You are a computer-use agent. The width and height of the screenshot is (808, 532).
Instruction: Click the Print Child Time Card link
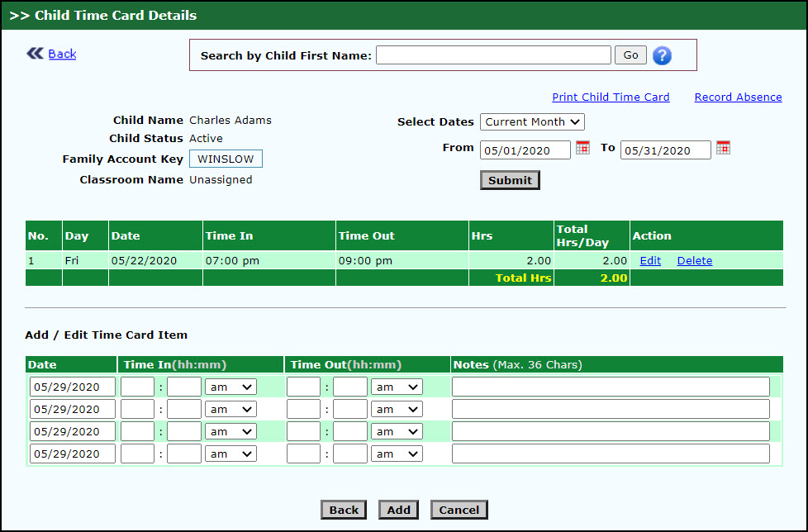611,97
